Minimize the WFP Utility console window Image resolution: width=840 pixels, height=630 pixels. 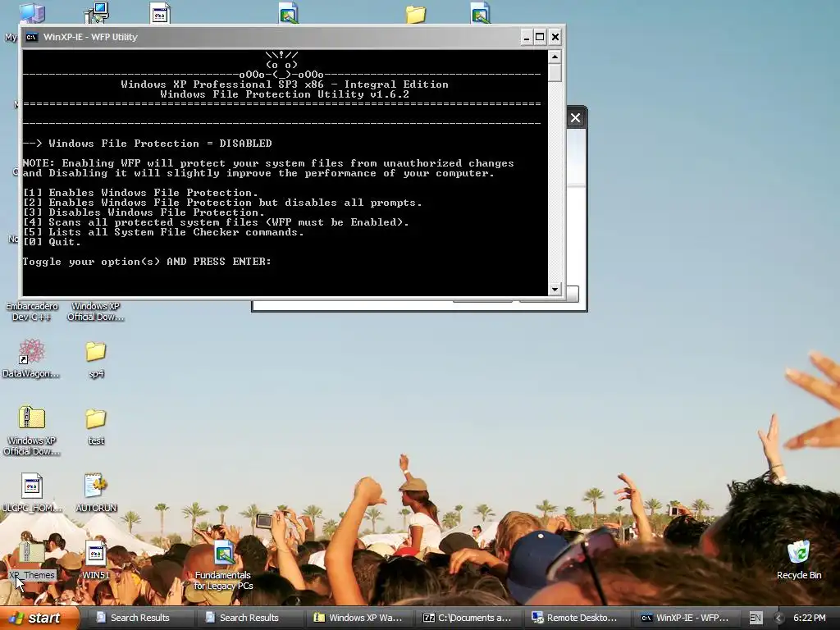click(526, 37)
